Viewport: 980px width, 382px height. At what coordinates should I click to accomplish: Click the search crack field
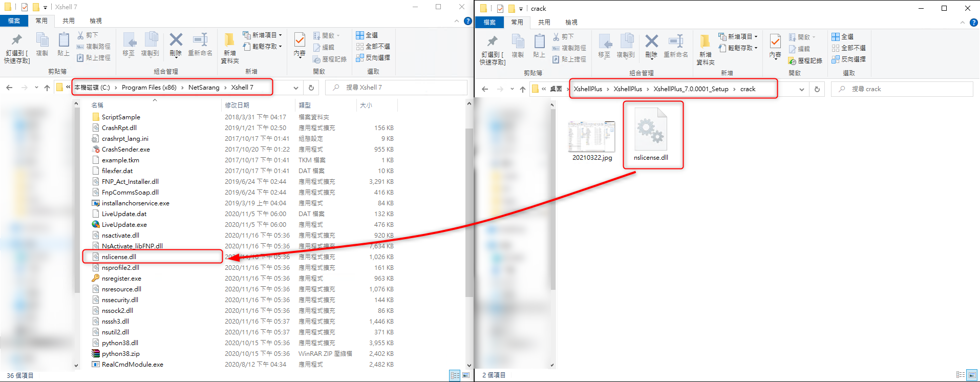coord(902,89)
